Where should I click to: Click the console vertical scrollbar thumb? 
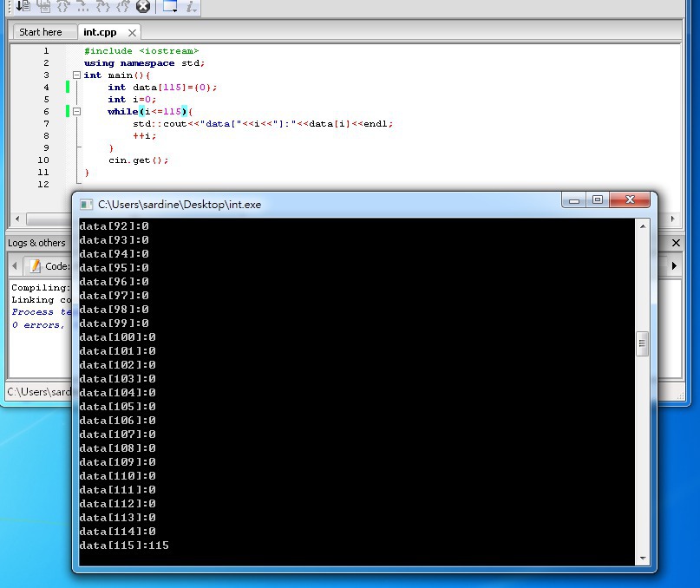click(x=643, y=343)
